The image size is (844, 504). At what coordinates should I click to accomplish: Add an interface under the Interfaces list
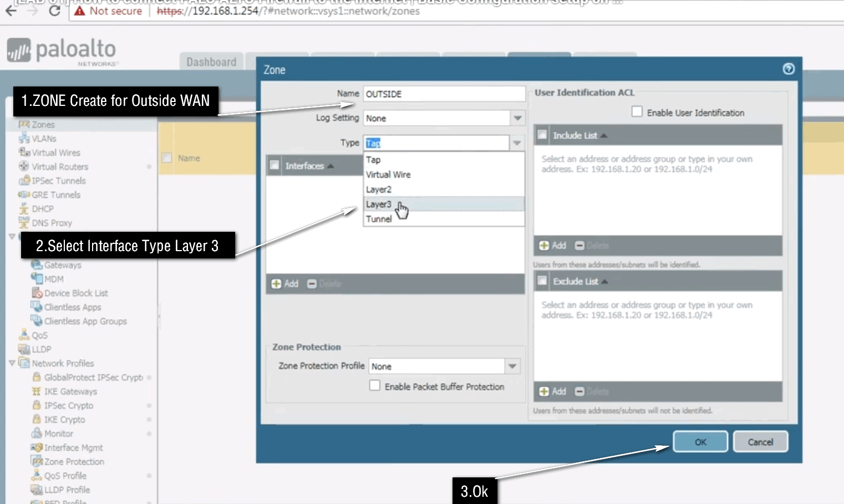[285, 284]
